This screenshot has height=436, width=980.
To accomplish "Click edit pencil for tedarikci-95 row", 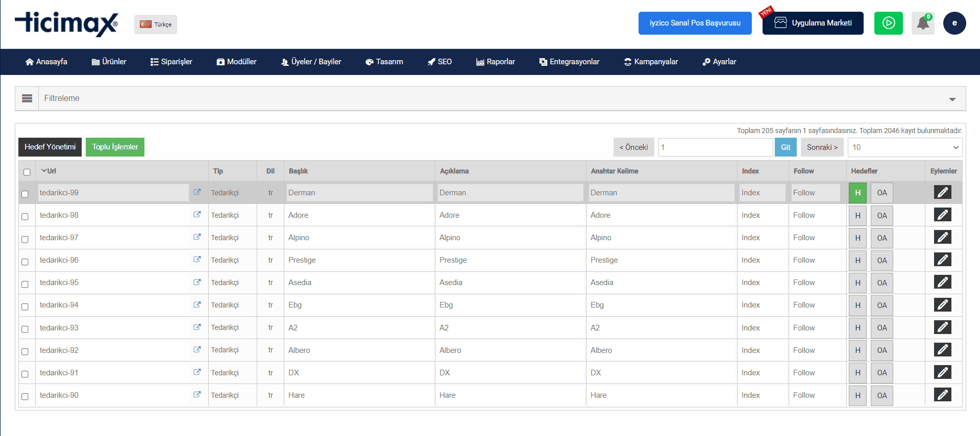I will (x=942, y=283).
